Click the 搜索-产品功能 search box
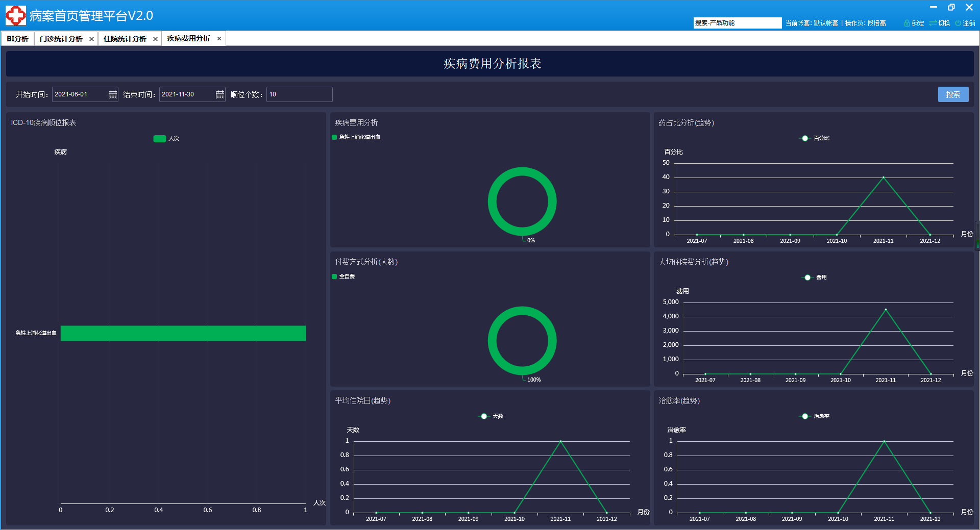980x530 pixels. point(737,23)
